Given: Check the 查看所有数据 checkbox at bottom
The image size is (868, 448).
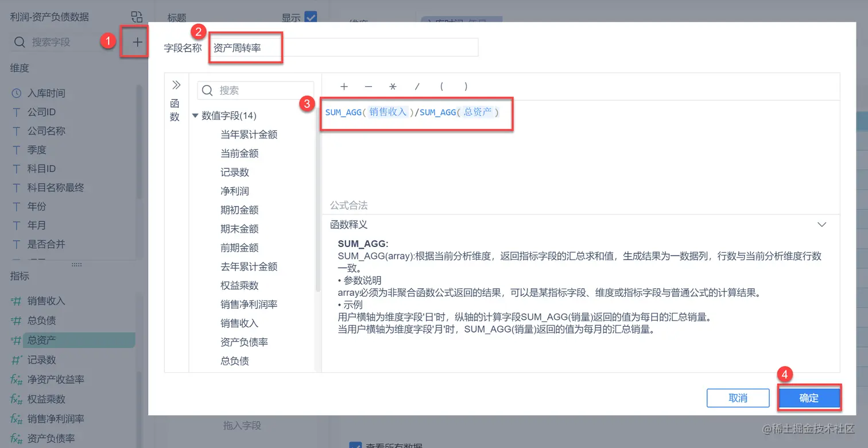Looking at the screenshot, I should pos(356,445).
